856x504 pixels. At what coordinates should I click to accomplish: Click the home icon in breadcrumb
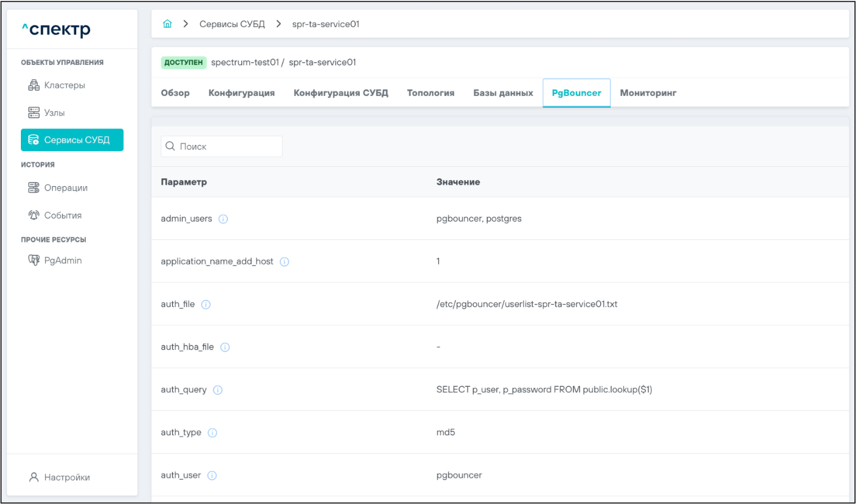tap(167, 24)
